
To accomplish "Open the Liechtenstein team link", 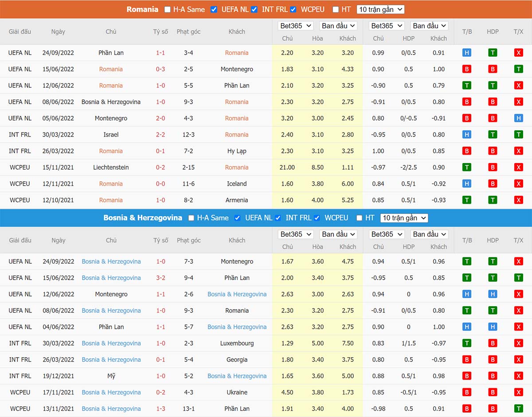I will point(111,168).
